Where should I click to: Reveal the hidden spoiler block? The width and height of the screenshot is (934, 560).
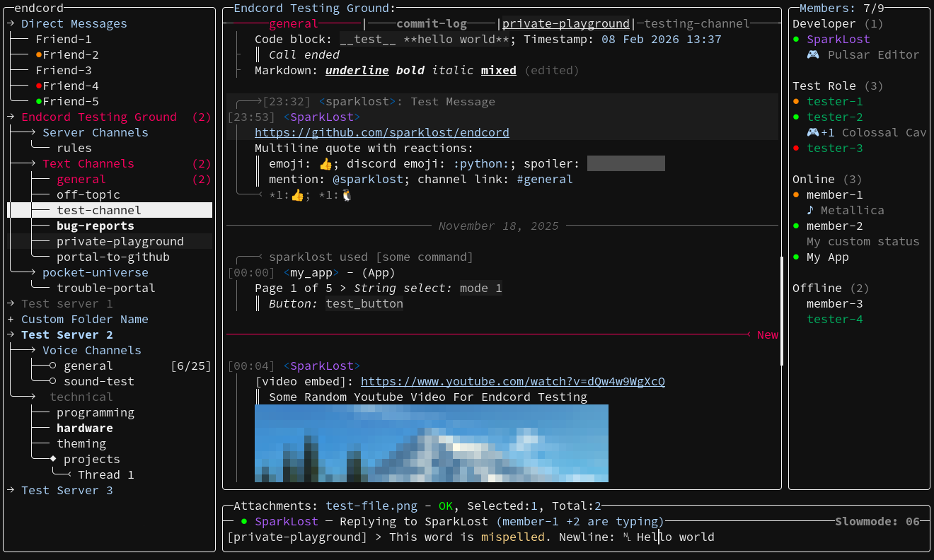[x=626, y=163]
